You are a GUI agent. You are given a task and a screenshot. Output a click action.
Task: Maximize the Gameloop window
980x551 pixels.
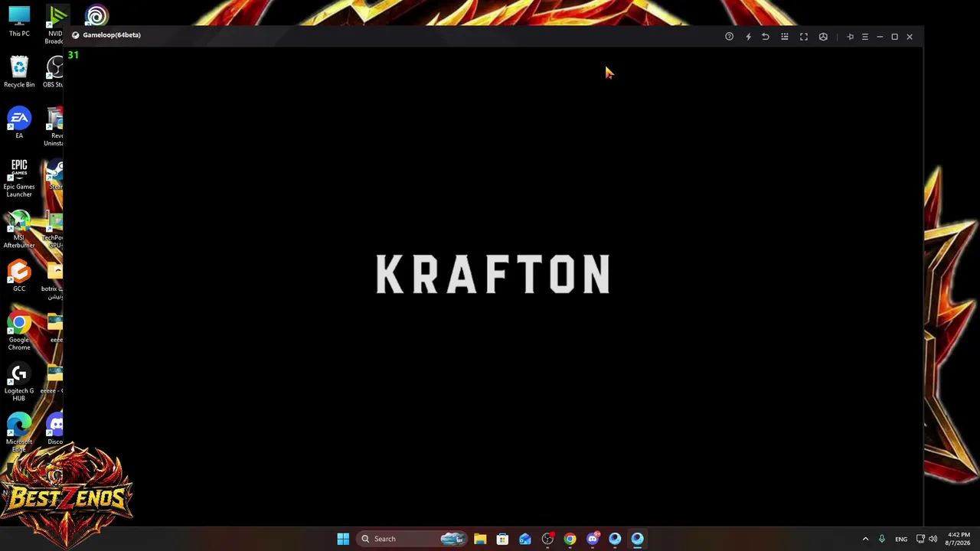click(894, 37)
